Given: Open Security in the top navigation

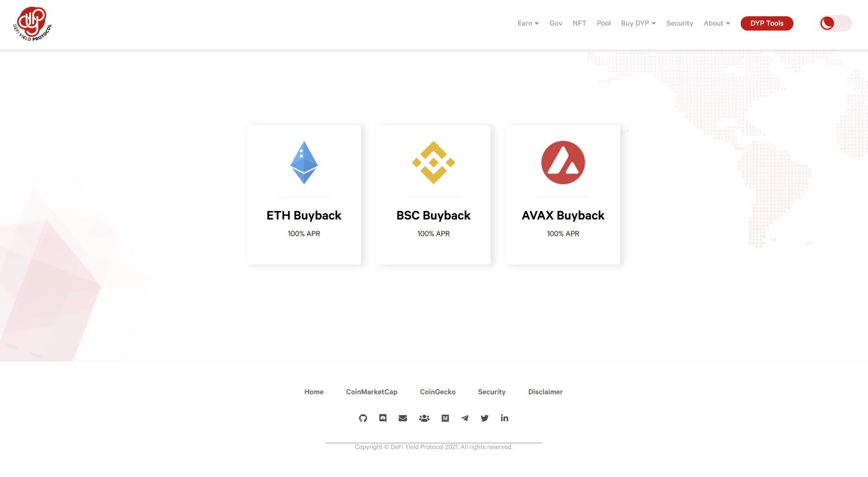Looking at the screenshot, I should [680, 24].
